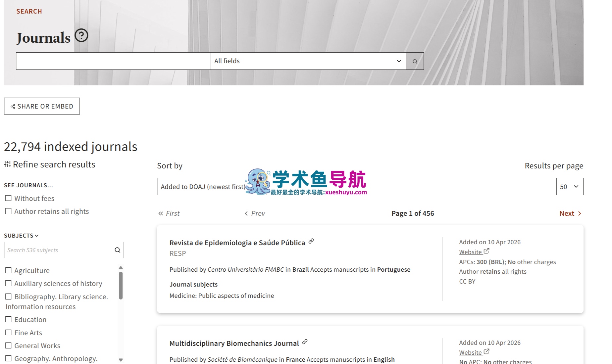Screen dimensions: 612x364
Task: Open the Sort by dropdown
Action: point(202,187)
